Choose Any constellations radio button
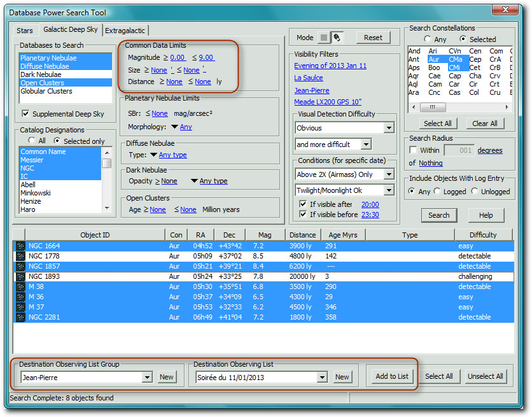Screen dimensions: 532x417 click(x=427, y=39)
